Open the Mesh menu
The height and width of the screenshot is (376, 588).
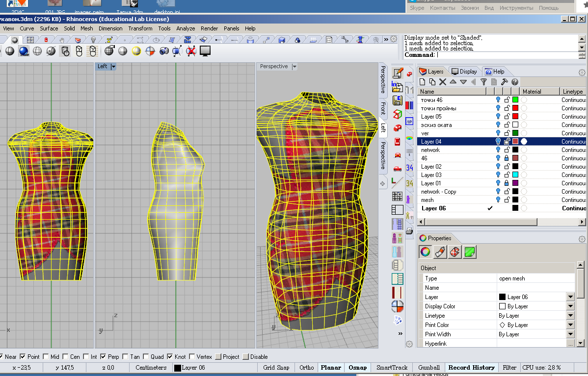pos(87,28)
